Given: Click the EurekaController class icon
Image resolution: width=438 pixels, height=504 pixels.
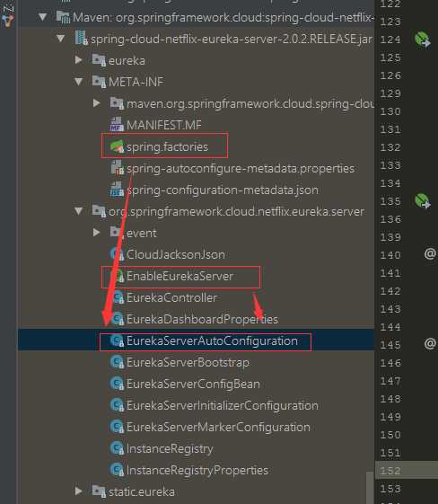Looking at the screenshot, I should [117, 297].
